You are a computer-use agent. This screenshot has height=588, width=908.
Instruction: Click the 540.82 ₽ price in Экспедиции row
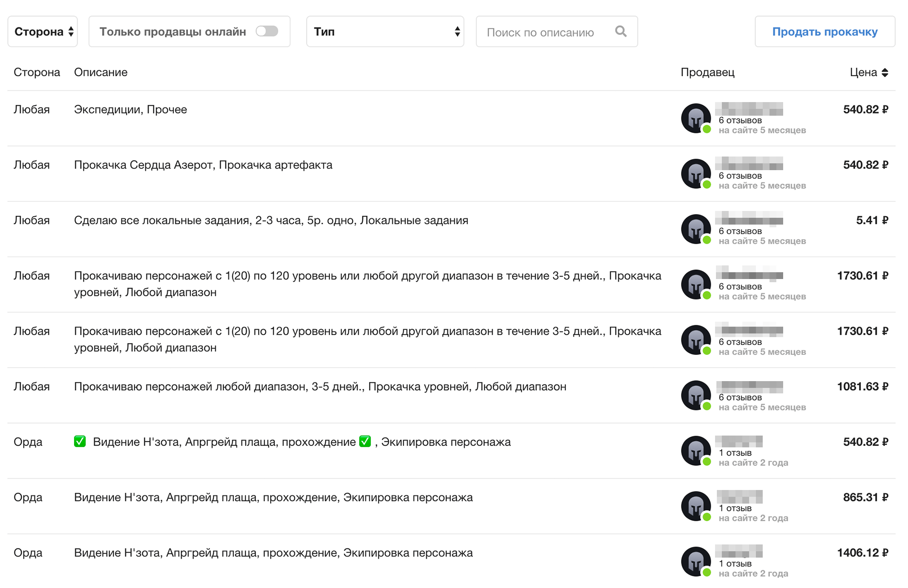[x=866, y=109]
